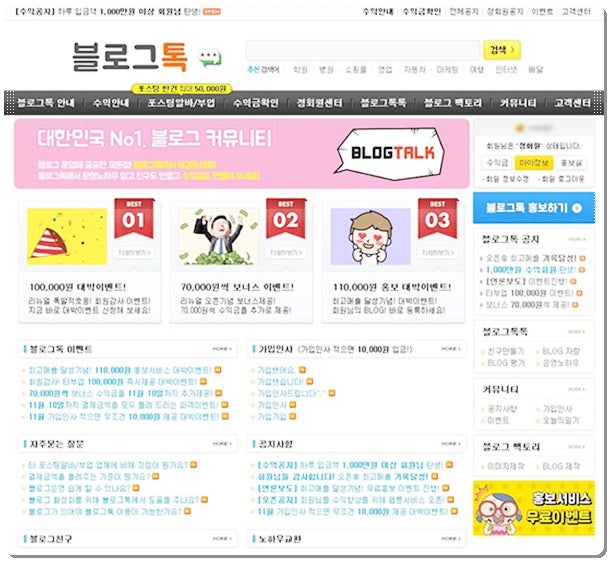The height and width of the screenshot is (561, 610).
Task: Expand MORE beside 자주묻는 질문 section
Action: coord(222,444)
